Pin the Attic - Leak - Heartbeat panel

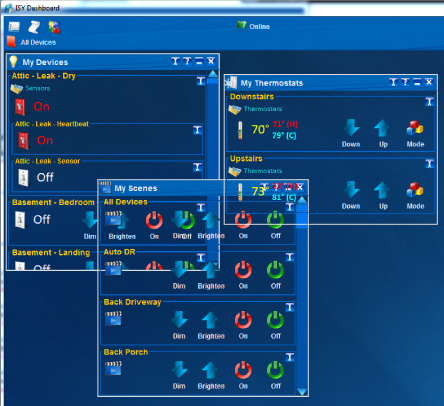tap(197, 130)
